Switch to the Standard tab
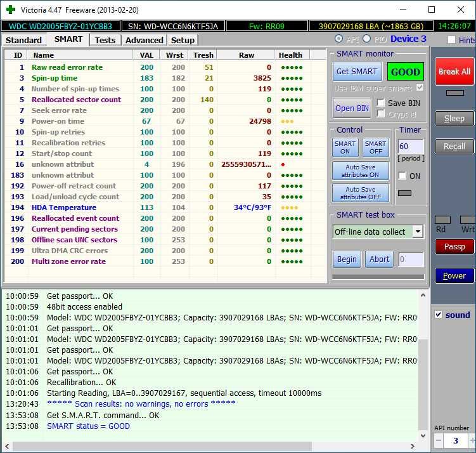The image size is (476, 453). click(x=23, y=40)
